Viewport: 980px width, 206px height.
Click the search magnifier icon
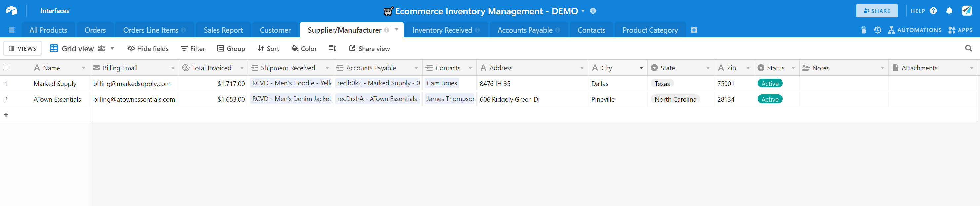[968, 48]
